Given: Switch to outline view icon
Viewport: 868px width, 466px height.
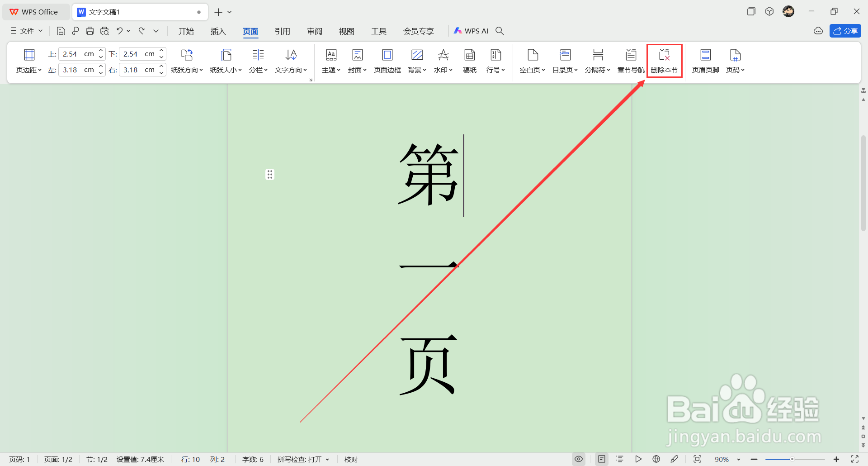Looking at the screenshot, I should [x=620, y=459].
